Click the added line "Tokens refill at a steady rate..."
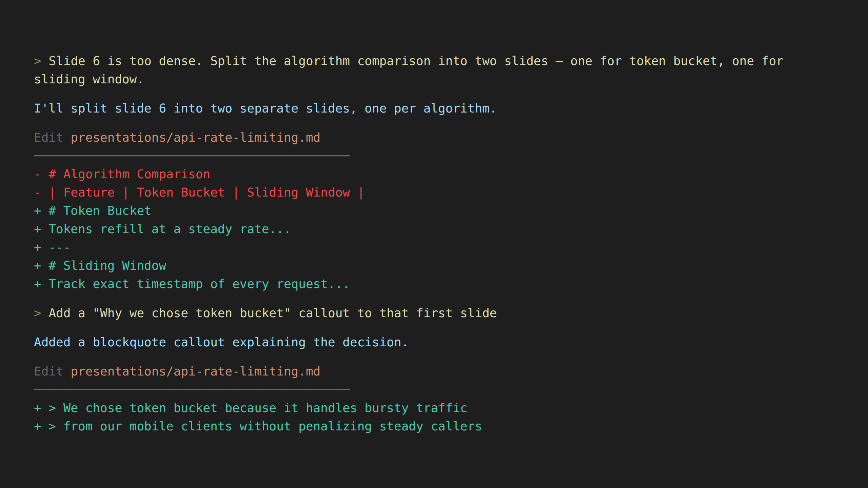 tap(169, 229)
